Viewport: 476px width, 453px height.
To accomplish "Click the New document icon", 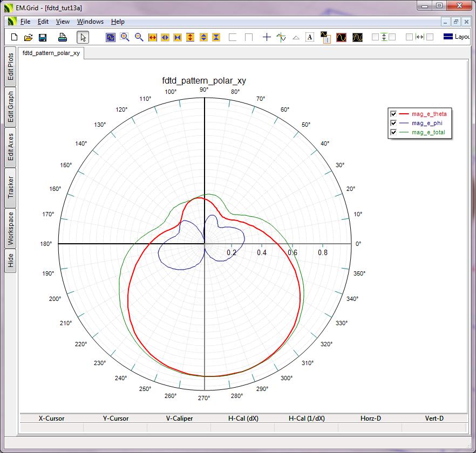I will 15,37.
